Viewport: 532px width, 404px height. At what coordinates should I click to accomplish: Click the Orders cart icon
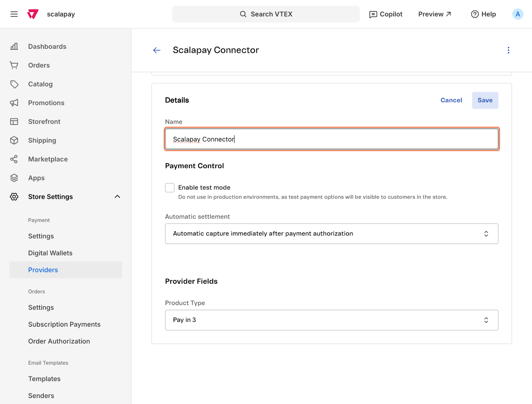pyautogui.click(x=14, y=65)
